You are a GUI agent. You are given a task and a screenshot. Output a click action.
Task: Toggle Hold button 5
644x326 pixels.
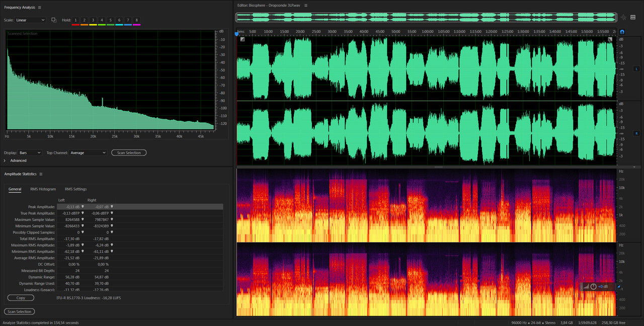(111, 20)
